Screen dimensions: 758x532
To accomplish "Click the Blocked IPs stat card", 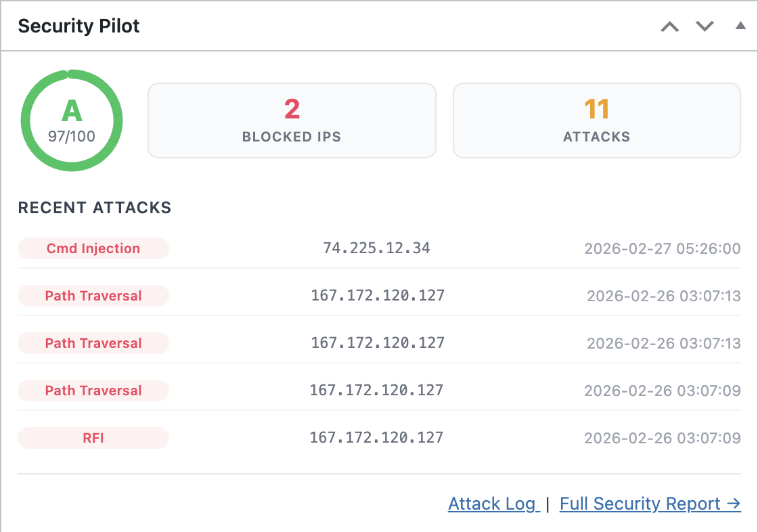I will [x=292, y=120].
